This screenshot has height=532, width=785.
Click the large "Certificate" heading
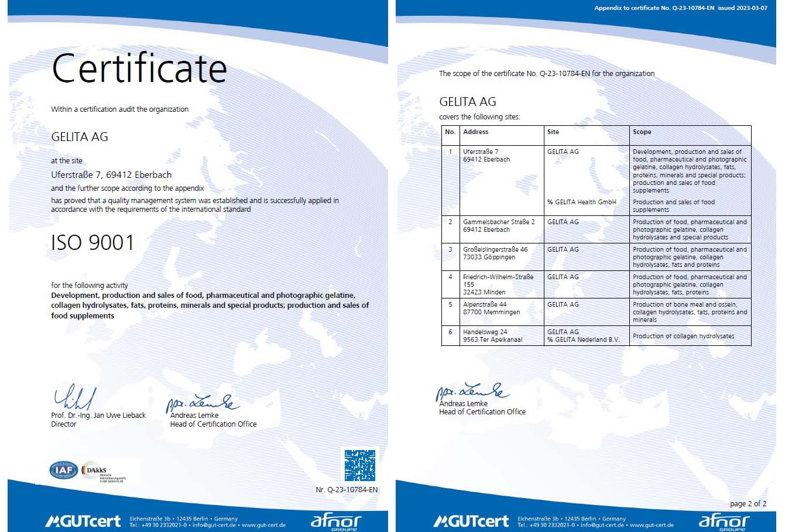click(x=139, y=68)
